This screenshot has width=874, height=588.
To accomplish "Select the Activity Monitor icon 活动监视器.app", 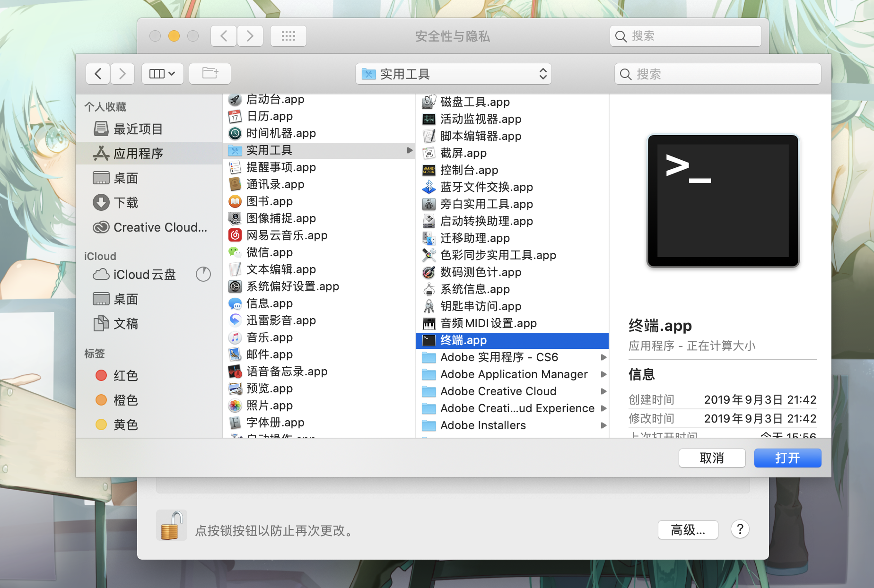I will tap(429, 119).
